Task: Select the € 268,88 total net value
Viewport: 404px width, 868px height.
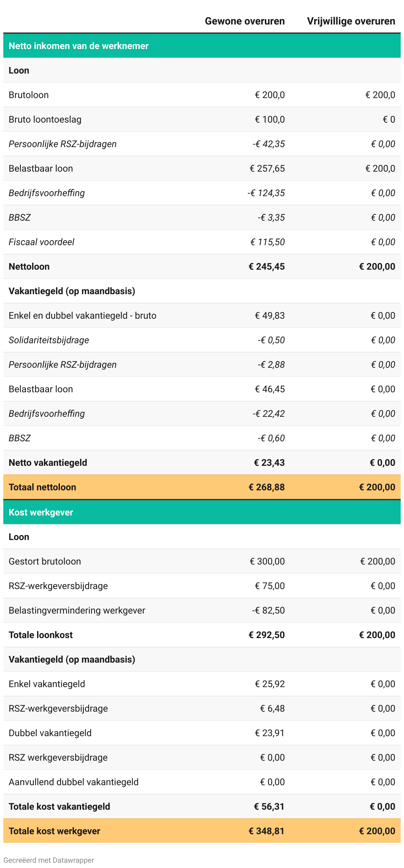Action: click(x=266, y=487)
